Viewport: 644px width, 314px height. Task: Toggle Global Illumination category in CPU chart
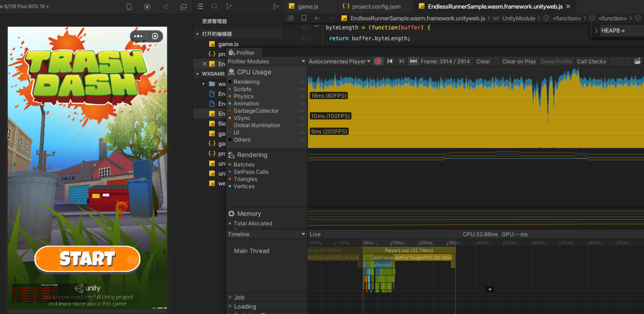[x=230, y=125]
